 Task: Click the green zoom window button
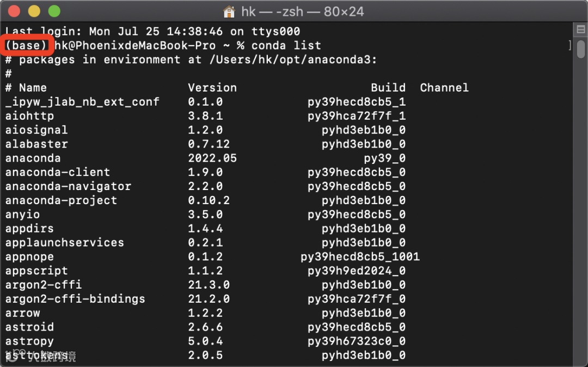54,11
